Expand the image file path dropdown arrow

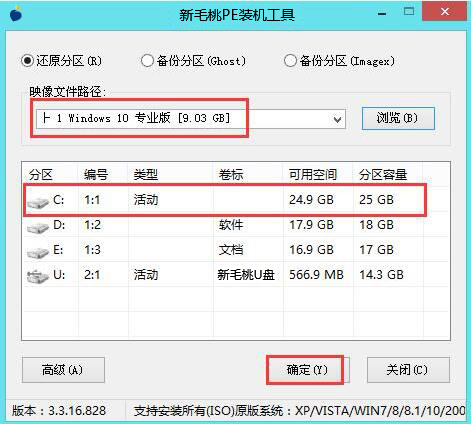coord(337,119)
